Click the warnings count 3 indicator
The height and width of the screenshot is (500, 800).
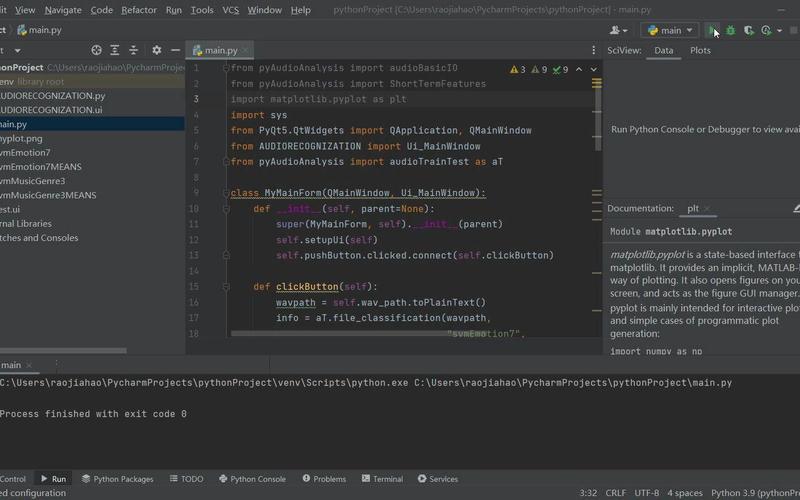click(517, 69)
